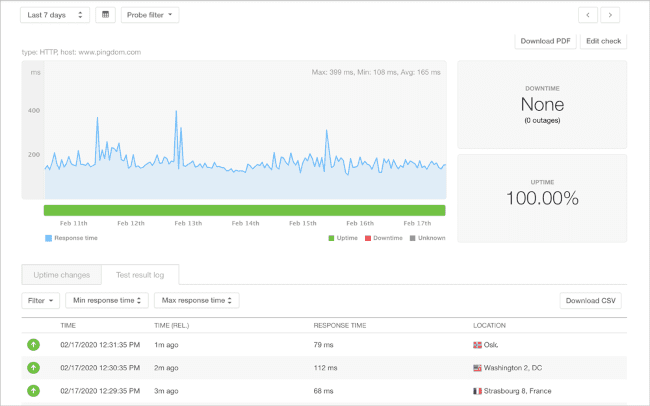Select timestamp 02/17/2020 12:30:35 PM
The image size is (650, 406).
(x=100, y=368)
